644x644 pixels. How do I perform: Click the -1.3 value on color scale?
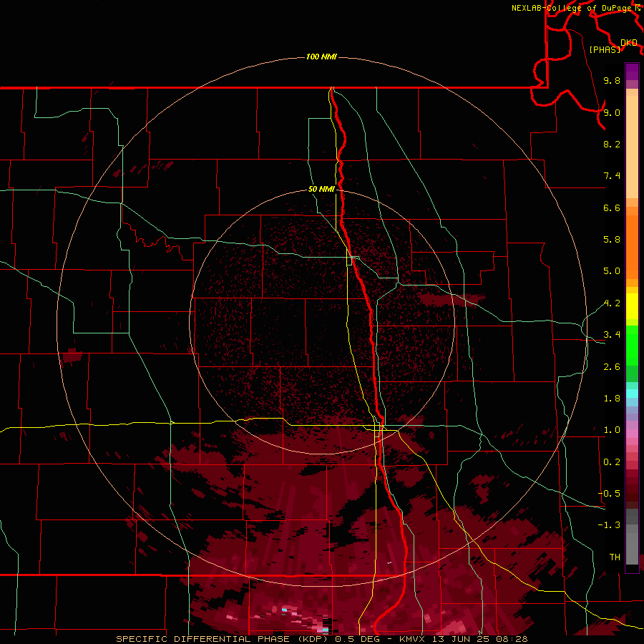click(x=609, y=525)
